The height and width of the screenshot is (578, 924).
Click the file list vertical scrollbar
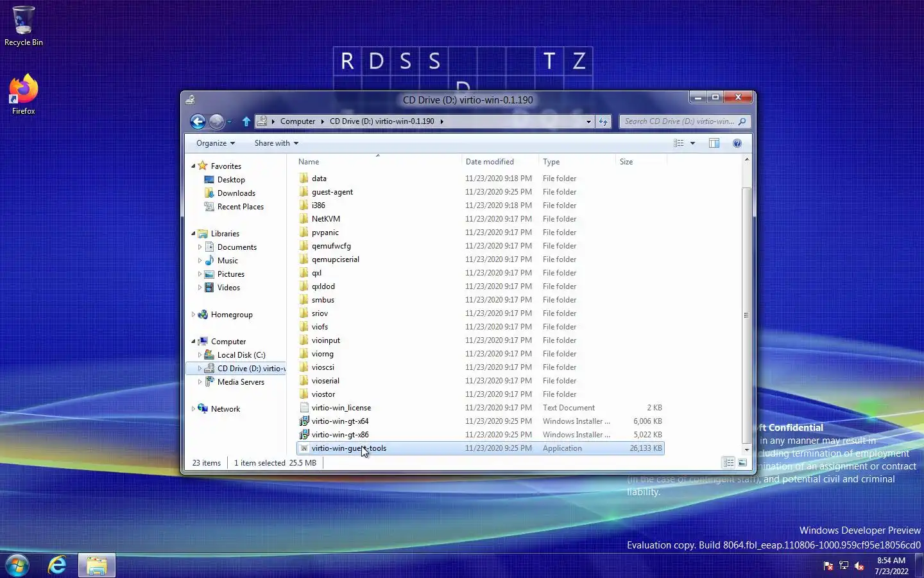pyautogui.click(x=746, y=315)
